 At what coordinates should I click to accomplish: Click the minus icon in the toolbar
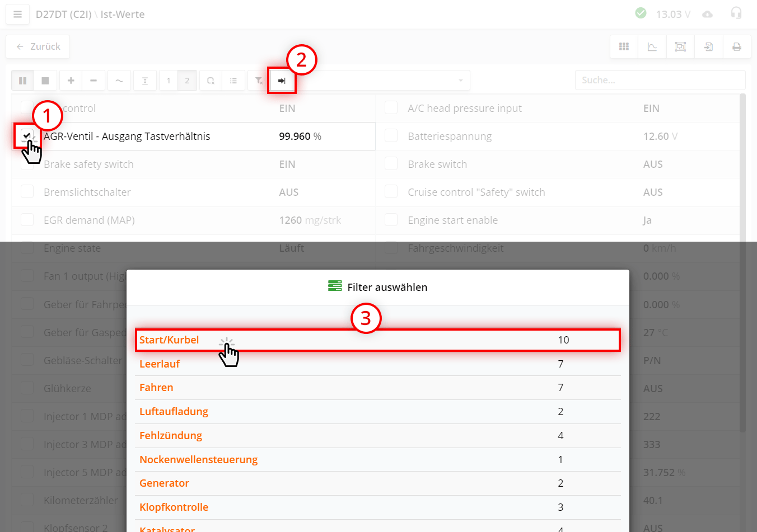pos(94,81)
